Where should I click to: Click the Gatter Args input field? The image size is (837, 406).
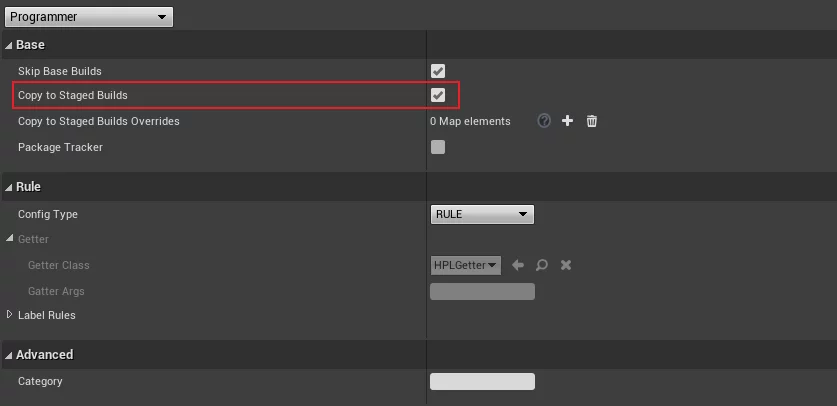pos(482,291)
